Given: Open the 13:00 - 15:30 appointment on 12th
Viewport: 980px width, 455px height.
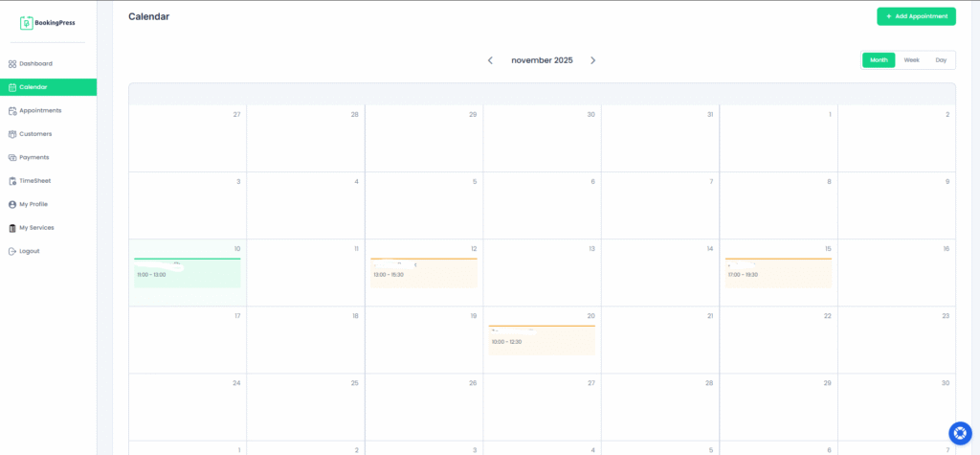Looking at the screenshot, I should 423,273.
